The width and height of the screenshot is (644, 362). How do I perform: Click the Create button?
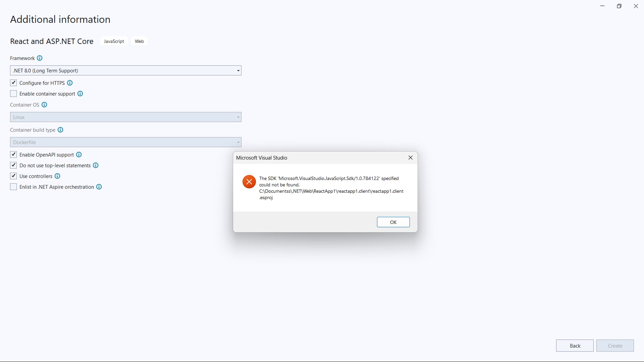coord(615,346)
